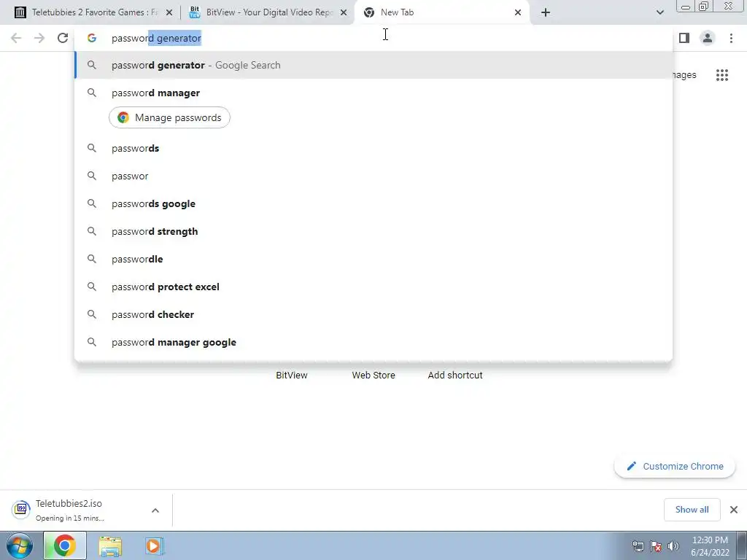Click search icon beside 'passwordle'
Viewport: 747px width, 560px height.
[92, 259]
